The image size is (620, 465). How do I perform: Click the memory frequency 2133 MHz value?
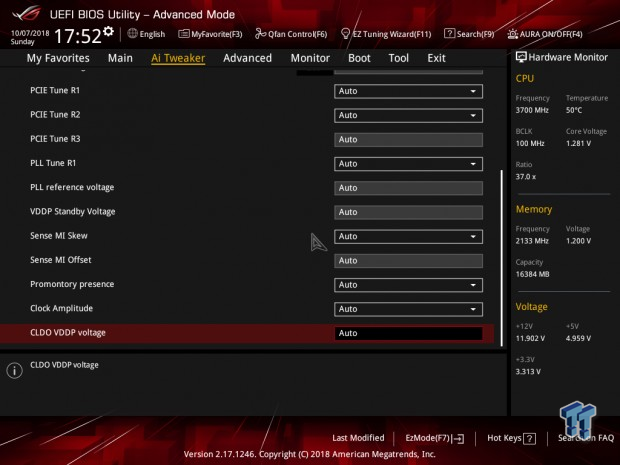click(532, 241)
